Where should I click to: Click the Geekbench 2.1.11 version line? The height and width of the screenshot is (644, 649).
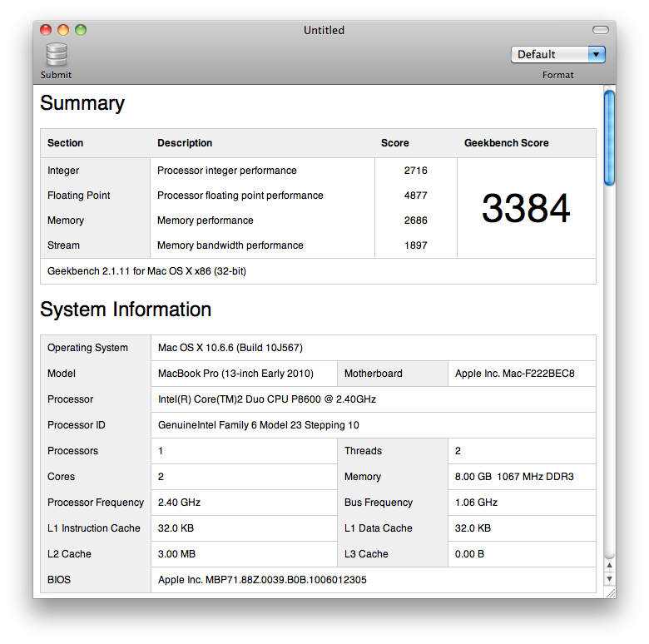146,271
